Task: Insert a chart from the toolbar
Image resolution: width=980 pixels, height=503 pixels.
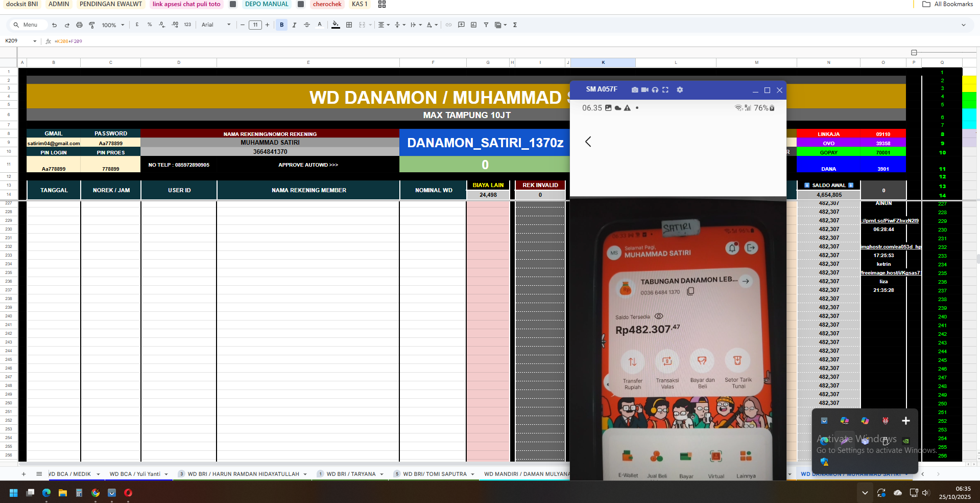Action: [473, 25]
